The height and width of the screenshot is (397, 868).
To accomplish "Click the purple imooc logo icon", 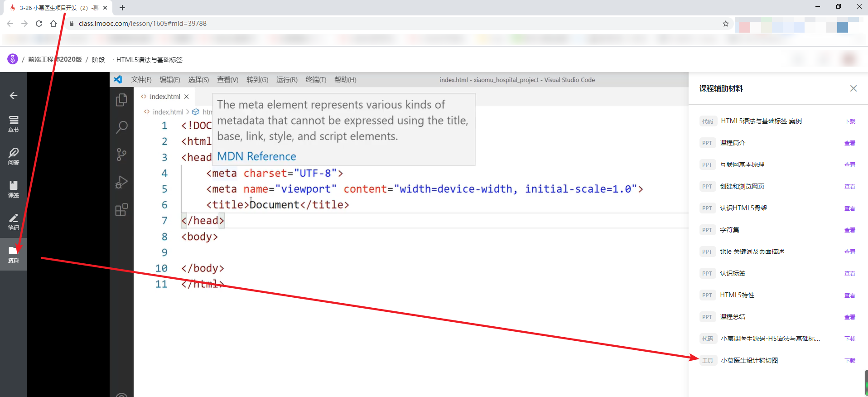I will 13,59.
